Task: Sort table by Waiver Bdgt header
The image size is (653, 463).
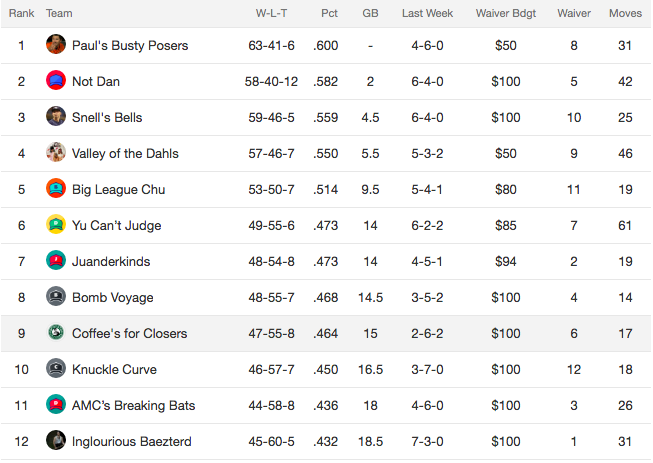Action: [506, 13]
